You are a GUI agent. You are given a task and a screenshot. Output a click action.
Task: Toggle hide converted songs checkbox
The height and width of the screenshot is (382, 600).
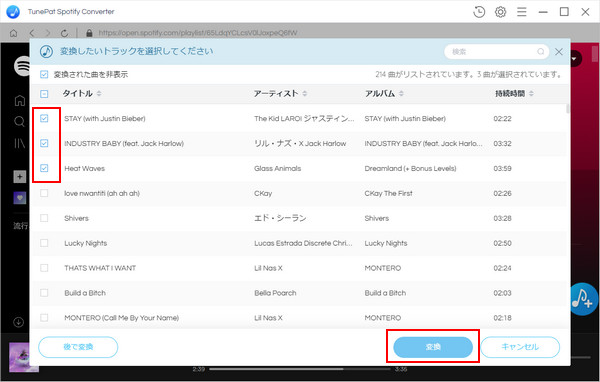[x=44, y=74]
